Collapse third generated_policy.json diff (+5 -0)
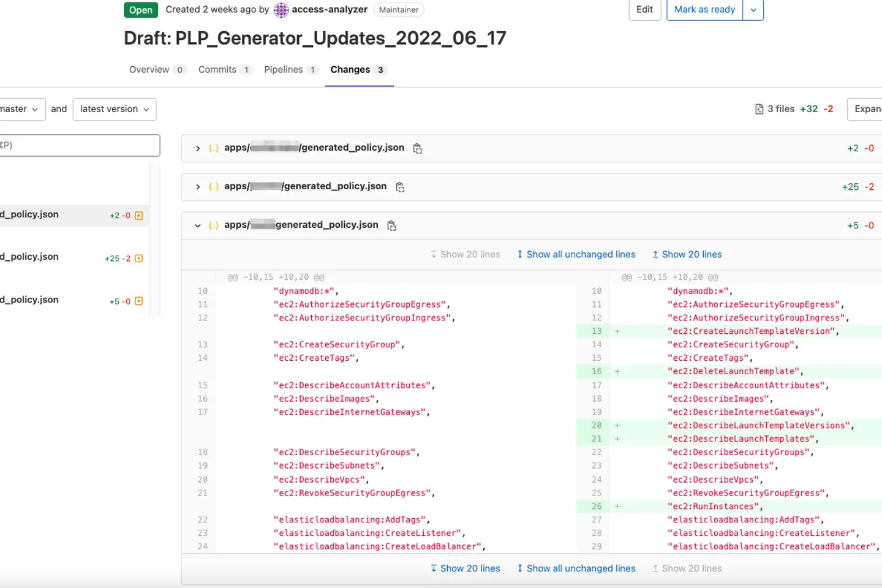The width and height of the screenshot is (882, 588). coord(197,225)
